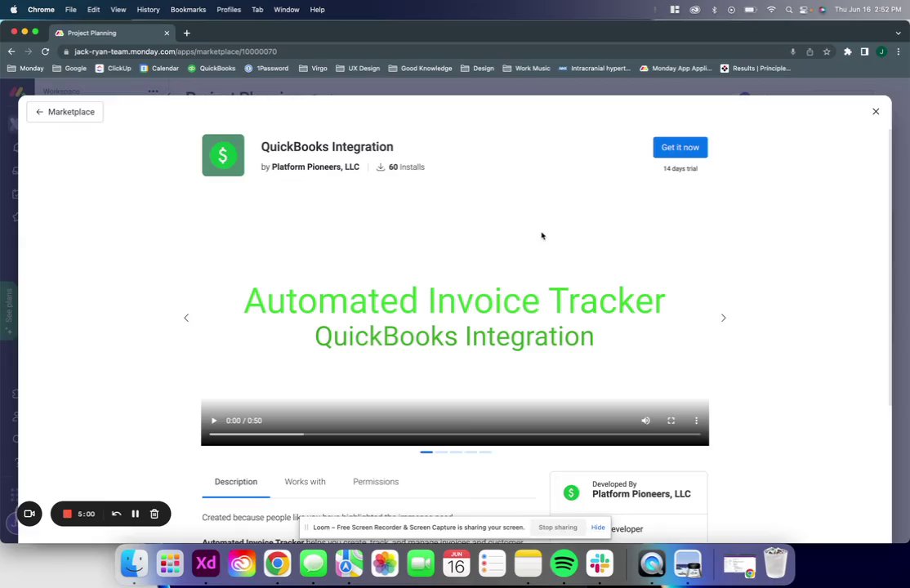Delete the Loom recording via trash icon

coord(154,514)
